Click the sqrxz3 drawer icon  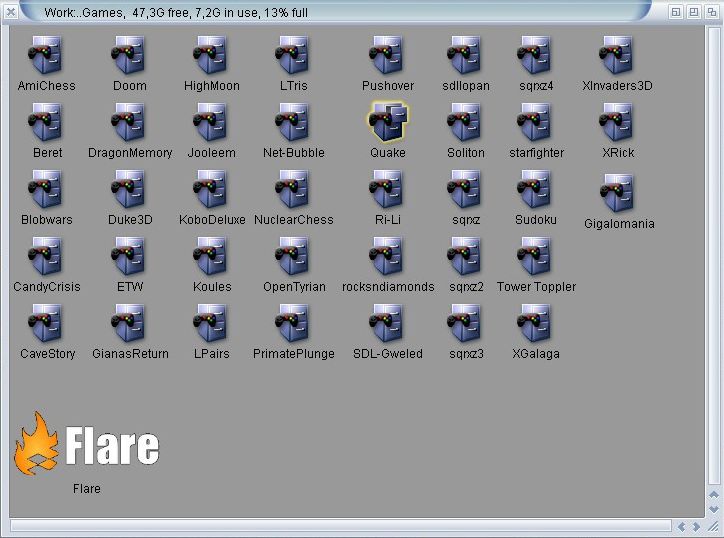pos(464,323)
